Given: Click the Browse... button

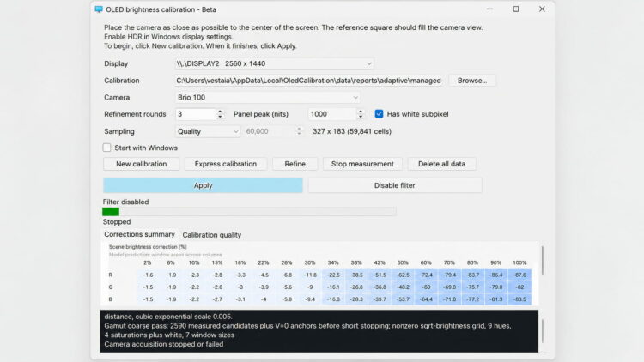Looking at the screenshot, I should coord(472,81).
